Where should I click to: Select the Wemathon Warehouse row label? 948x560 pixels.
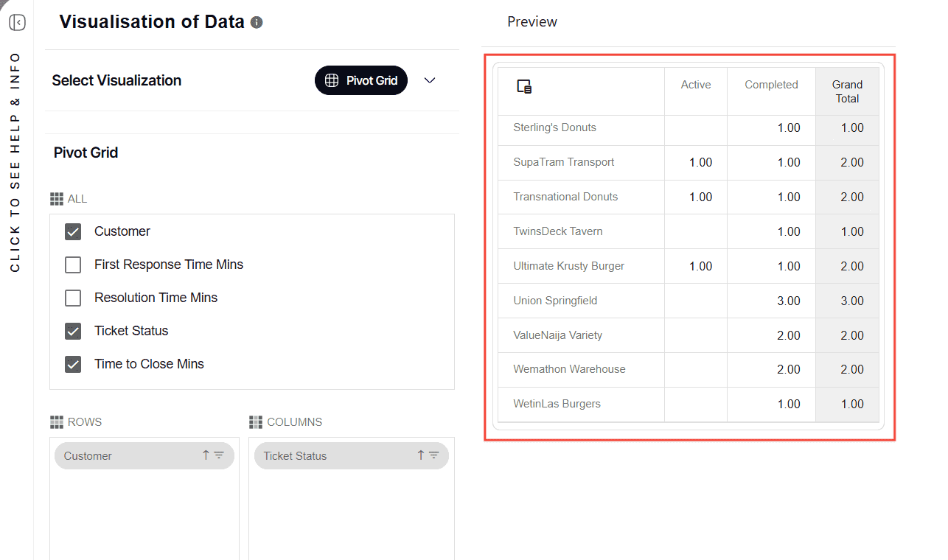coord(569,369)
